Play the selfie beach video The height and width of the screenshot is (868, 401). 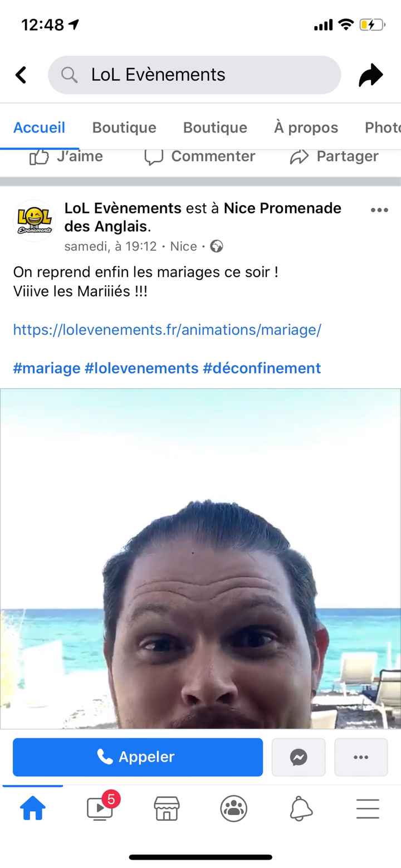tap(200, 558)
